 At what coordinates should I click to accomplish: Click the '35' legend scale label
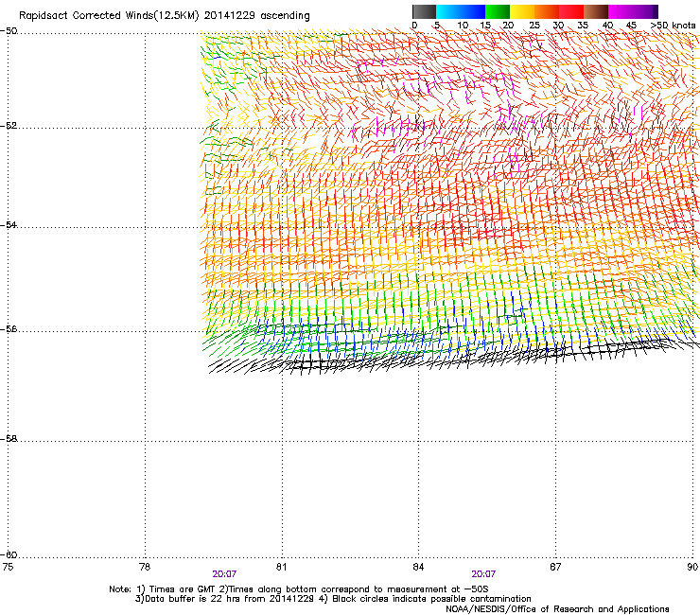coord(583,26)
